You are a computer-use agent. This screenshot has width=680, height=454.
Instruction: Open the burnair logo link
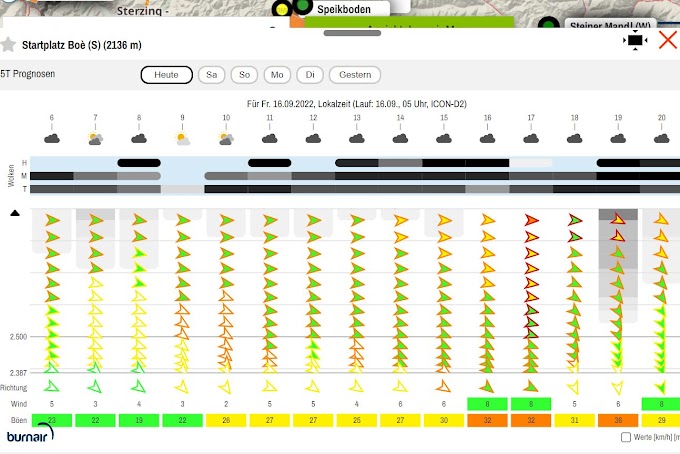30,433
